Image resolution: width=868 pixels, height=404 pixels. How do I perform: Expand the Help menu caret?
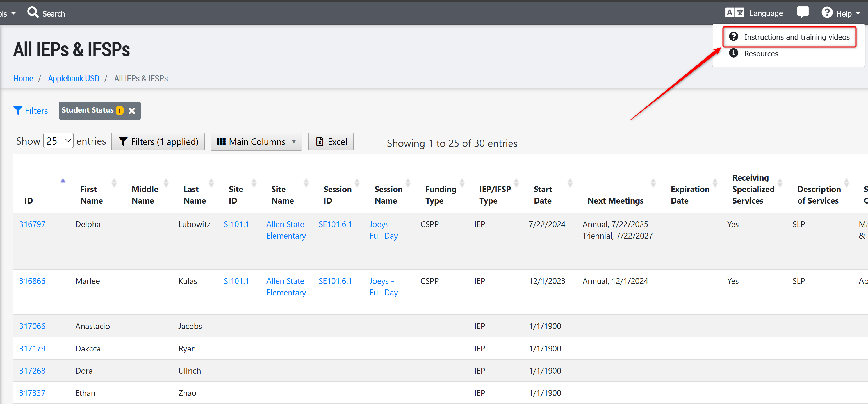(858, 14)
